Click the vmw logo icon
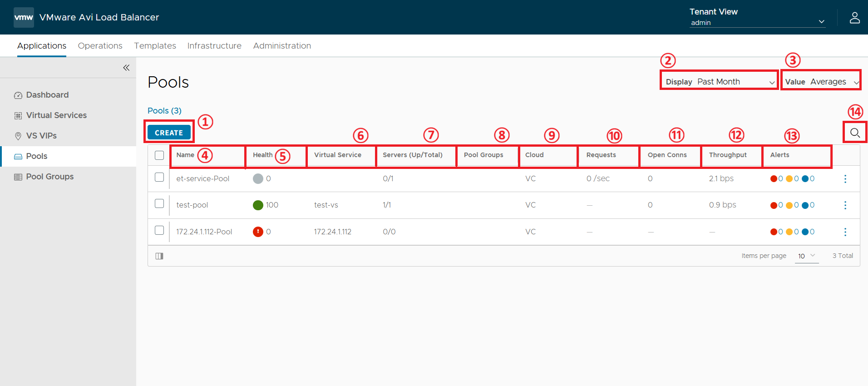 24,17
